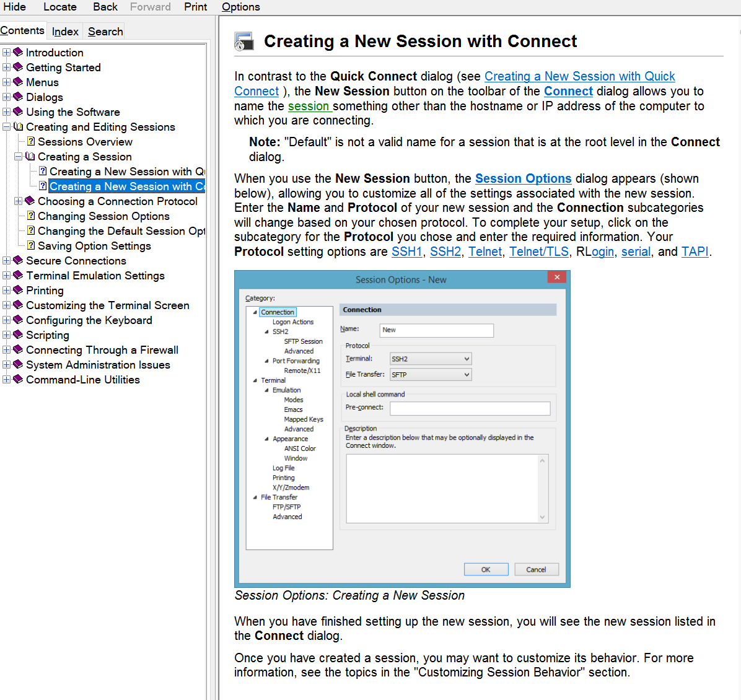741x700 pixels.
Task: Click the Customizing the Terminal Screen book icon
Action: tap(18, 305)
